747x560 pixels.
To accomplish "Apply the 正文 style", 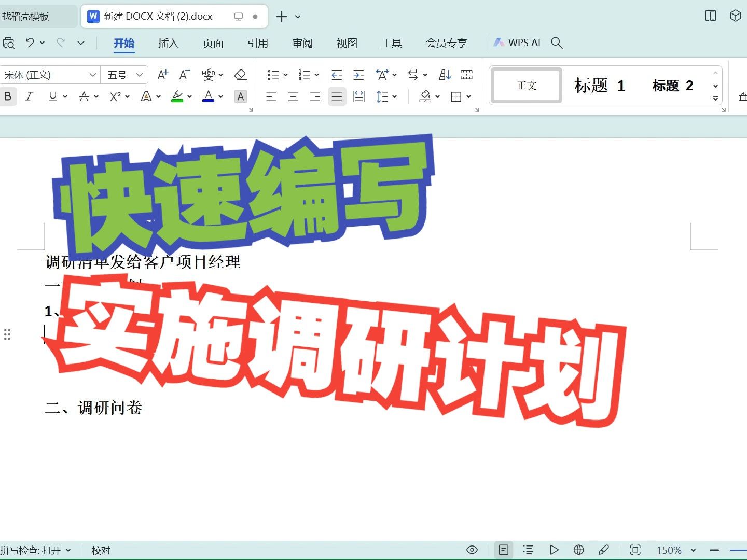I will [x=527, y=86].
